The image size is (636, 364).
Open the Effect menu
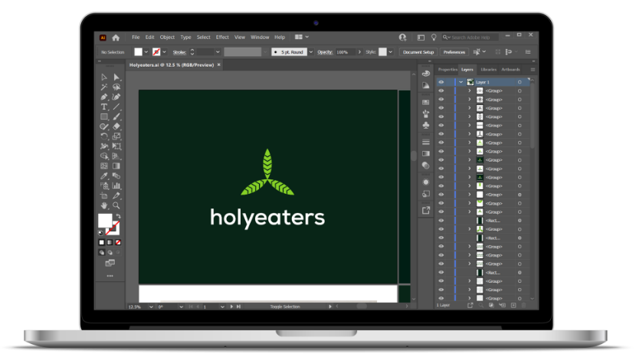point(222,37)
